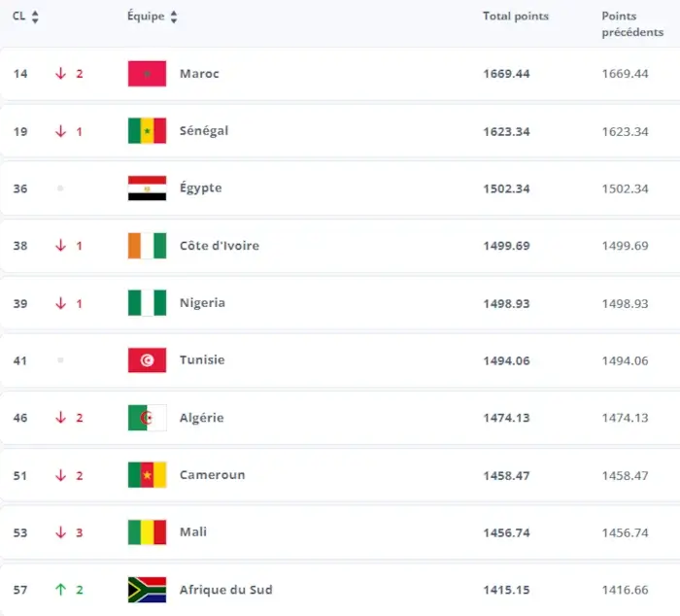The height and width of the screenshot is (616, 680).
Task: Open the Mali team link
Action: point(193,532)
